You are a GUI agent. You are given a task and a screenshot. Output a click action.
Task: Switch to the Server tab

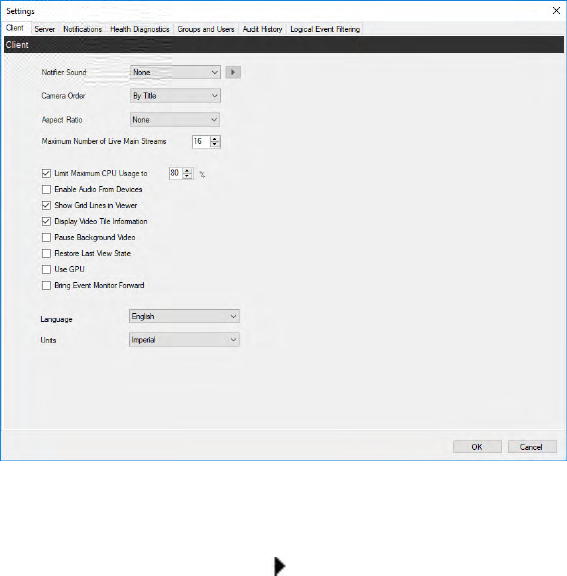click(x=44, y=29)
